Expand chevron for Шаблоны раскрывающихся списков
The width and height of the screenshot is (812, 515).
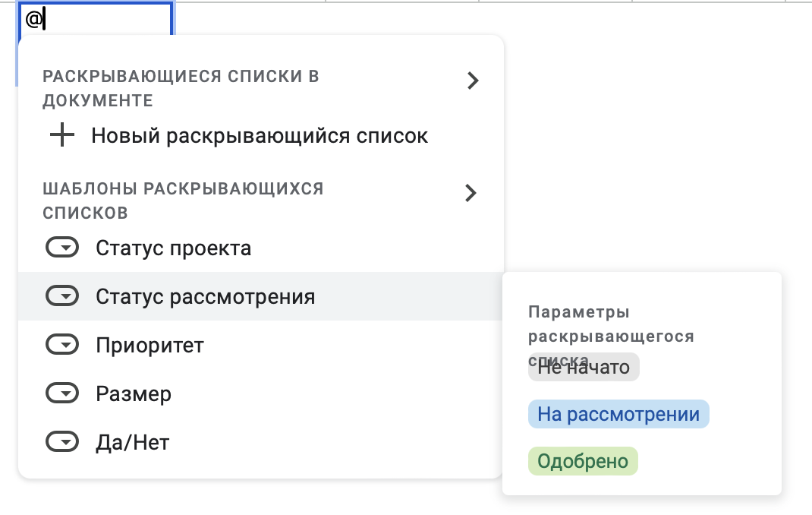tap(471, 193)
